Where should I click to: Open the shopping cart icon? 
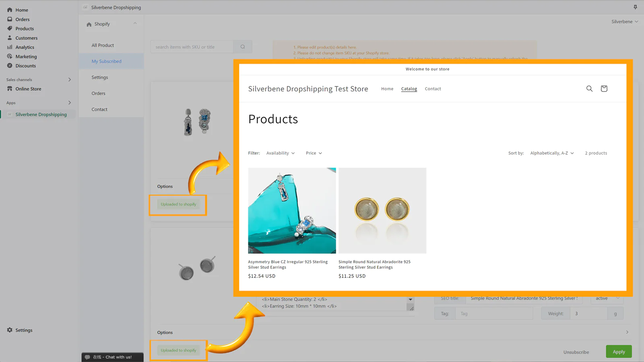tap(604, 88)
